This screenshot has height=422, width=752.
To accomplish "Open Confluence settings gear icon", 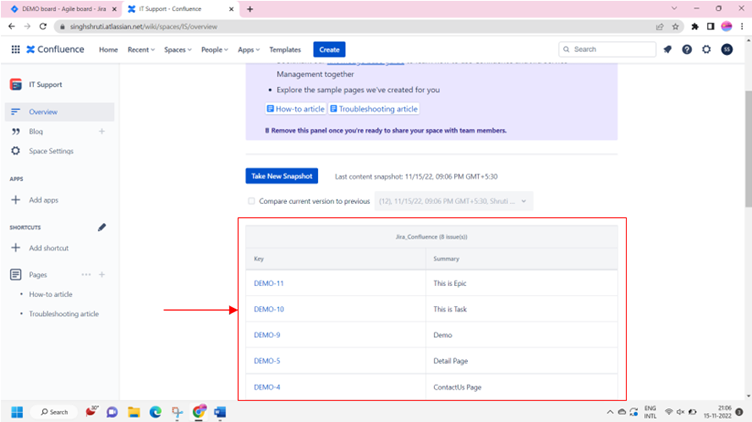I will 706,49.
